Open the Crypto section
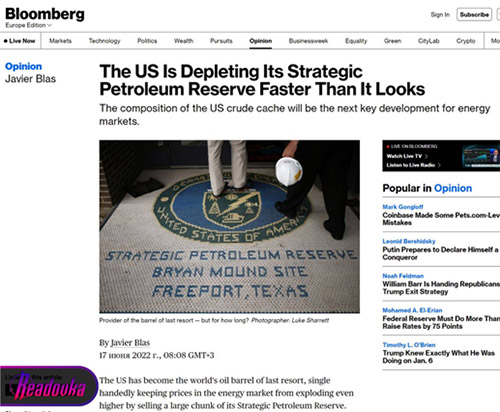 coord(466,41)
